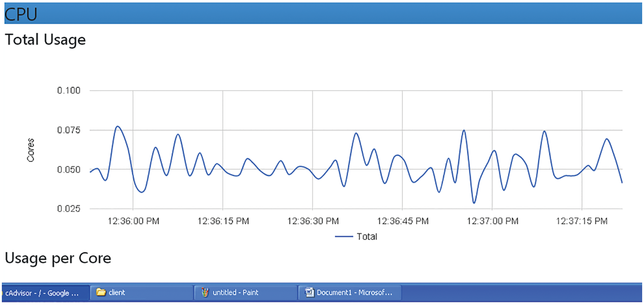Select the 12:36:15 PM time axis label
644x306 pixels.
point(223,221)
